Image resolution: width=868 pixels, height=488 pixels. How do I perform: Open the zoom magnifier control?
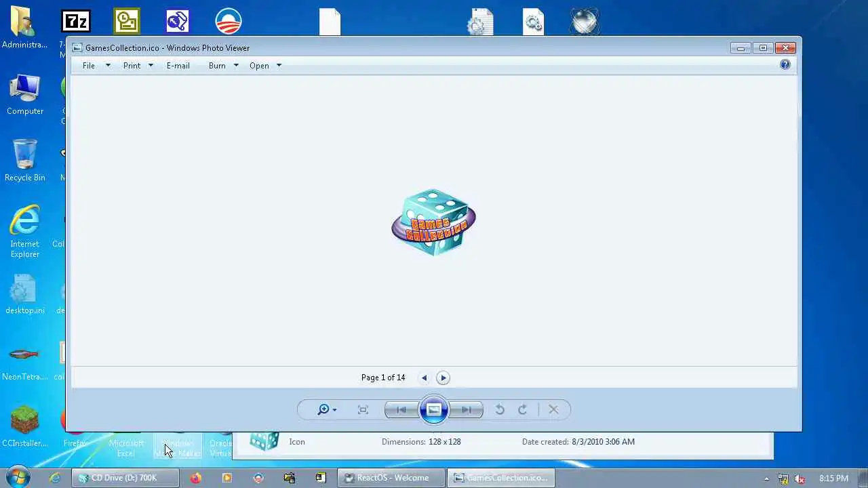tap(326, 409)
